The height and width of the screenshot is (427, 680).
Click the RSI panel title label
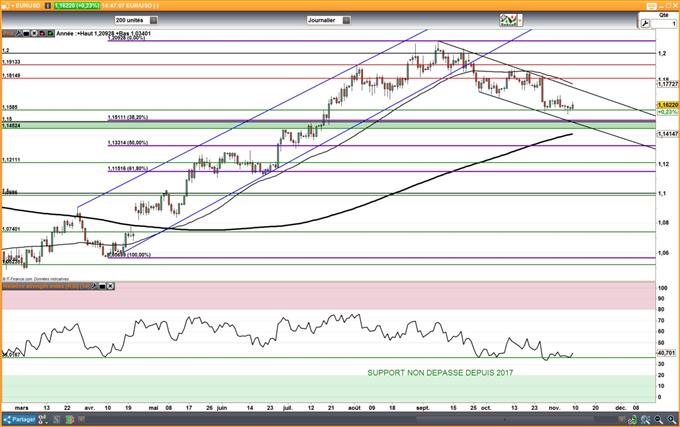tap(47, 286)
